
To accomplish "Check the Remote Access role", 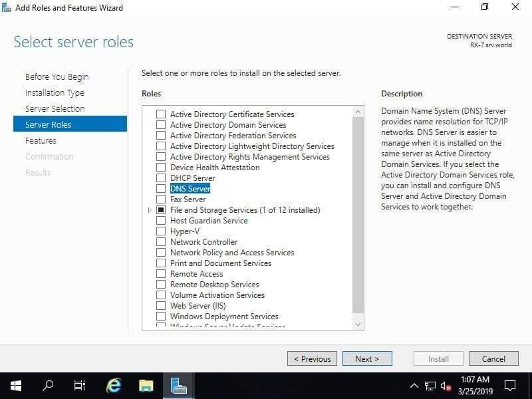I will pyautogui.click(x=161, y=273).
